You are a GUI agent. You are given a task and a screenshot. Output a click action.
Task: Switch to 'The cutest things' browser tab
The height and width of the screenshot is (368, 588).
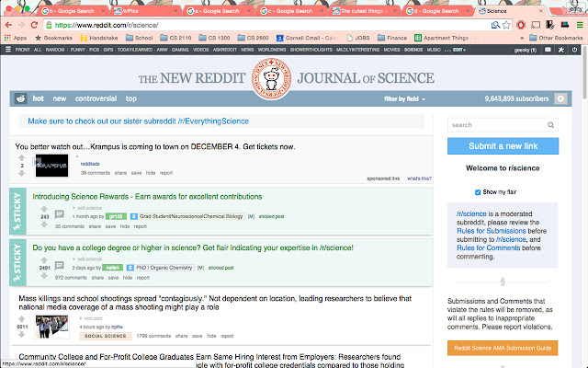coord(365,11)
